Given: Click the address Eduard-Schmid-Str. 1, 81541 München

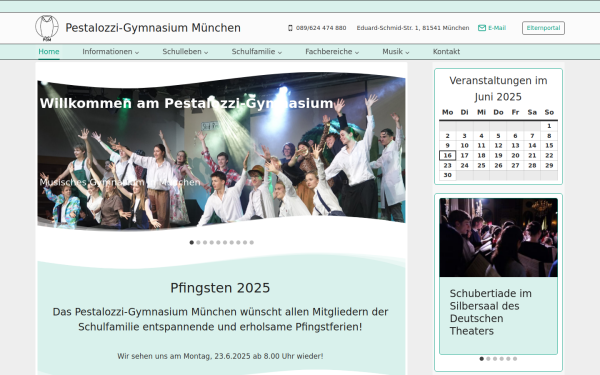Looking at the screenshot, I should [412, 28].
